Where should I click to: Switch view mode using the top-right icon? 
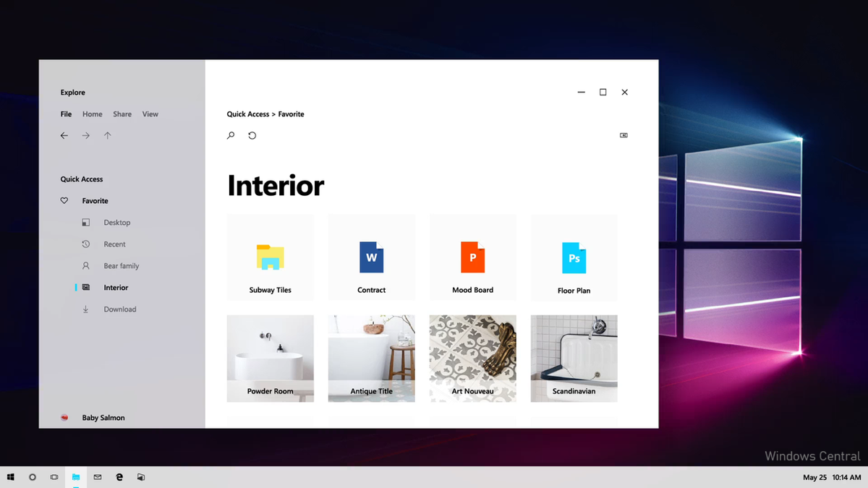[x=624, y=135]
